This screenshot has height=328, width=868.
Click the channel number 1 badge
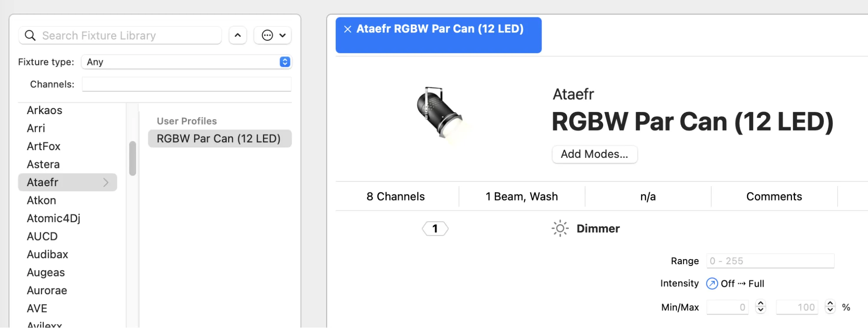435,229
